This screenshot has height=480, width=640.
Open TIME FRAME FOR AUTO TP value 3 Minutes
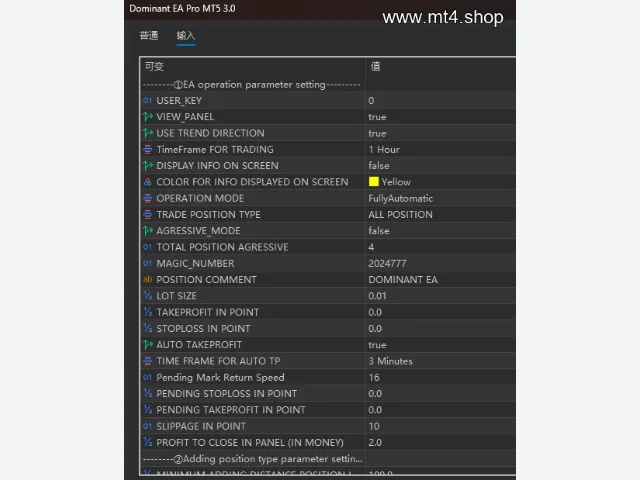[390, 361]
